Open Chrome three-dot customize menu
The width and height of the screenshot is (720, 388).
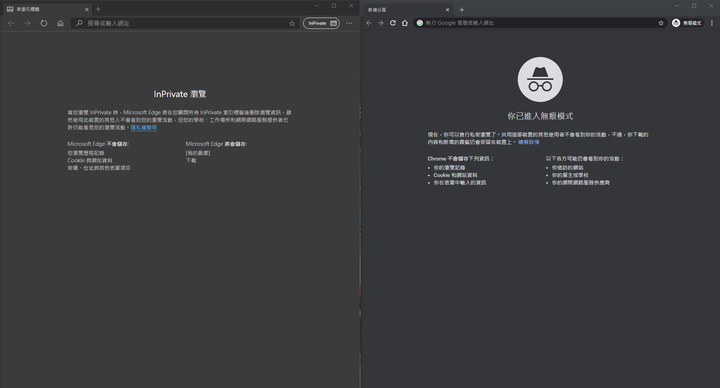[712, 23]
